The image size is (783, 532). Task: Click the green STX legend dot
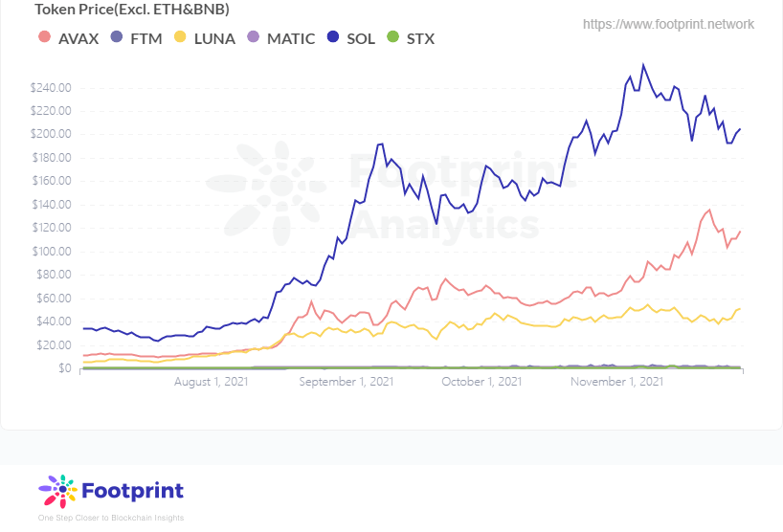391,38
